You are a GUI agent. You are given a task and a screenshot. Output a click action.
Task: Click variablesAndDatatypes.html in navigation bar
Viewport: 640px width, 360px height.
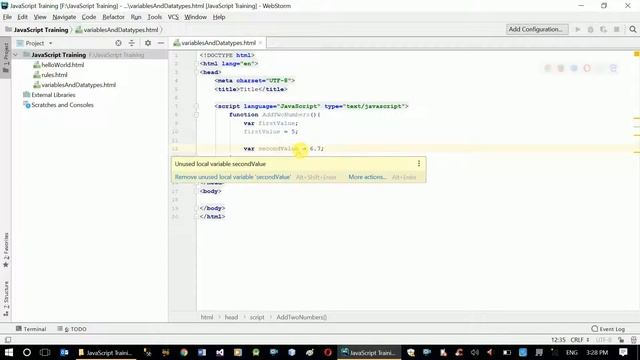(x=120, y=30)
